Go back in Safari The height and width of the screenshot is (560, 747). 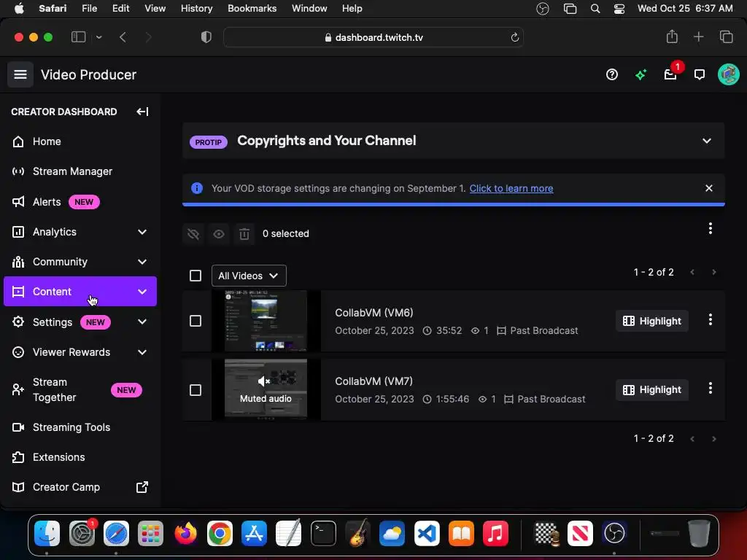pyautogui.click(x=123, y=37)
